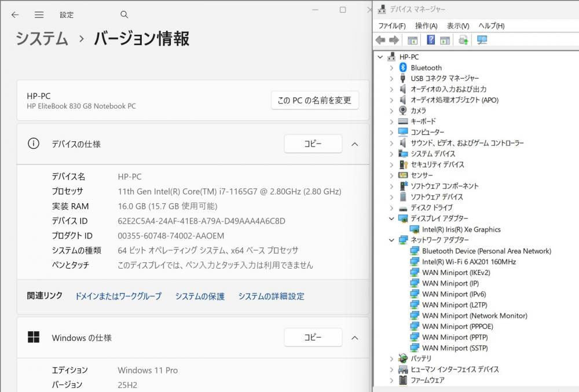
Task: Click the show/hide console tree toolbar icon
Action: click(412, 40)
